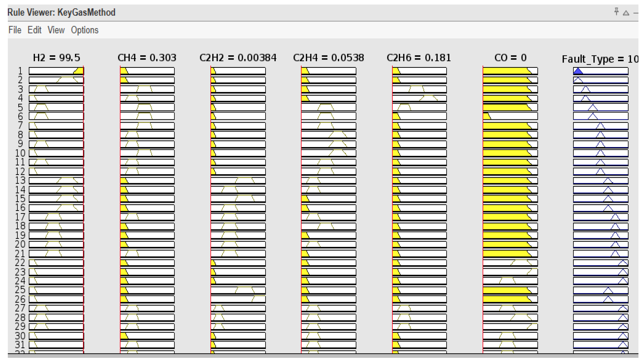Click the CH4 membership plot of rule 3
Screen dimensions: 644x364
pyautogui.click(x=147, y=89)
